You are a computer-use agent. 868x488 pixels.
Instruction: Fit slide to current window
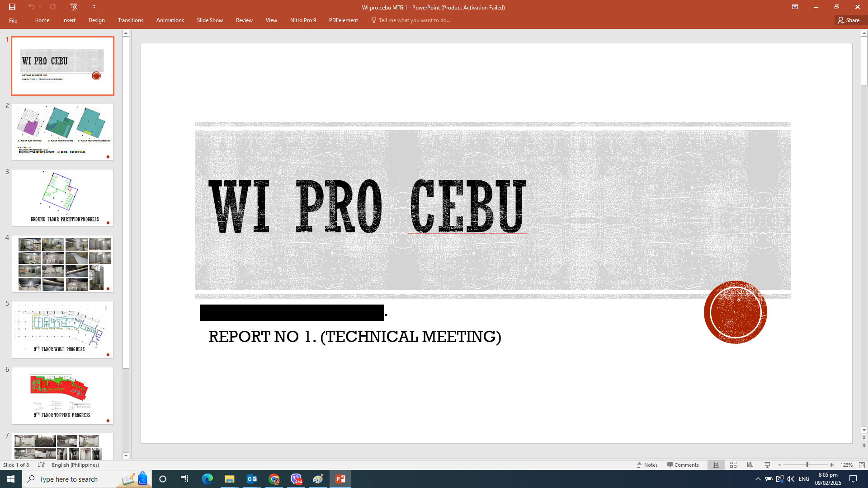point(861,465)
